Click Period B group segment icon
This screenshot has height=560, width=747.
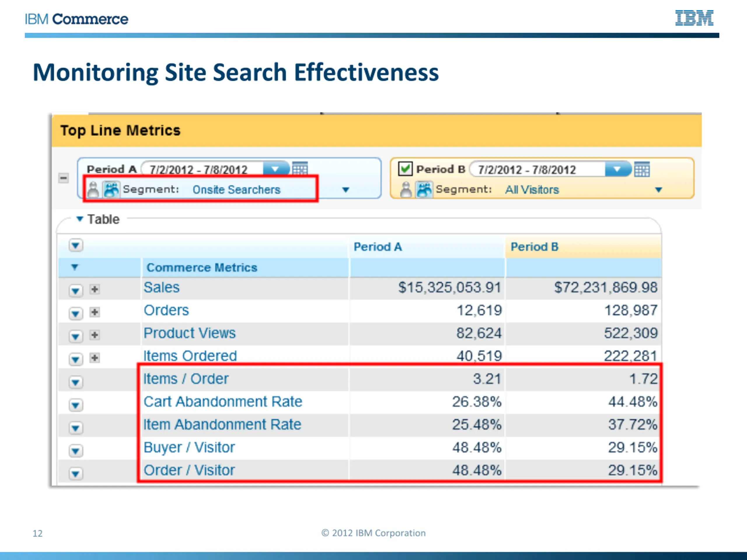424,189
